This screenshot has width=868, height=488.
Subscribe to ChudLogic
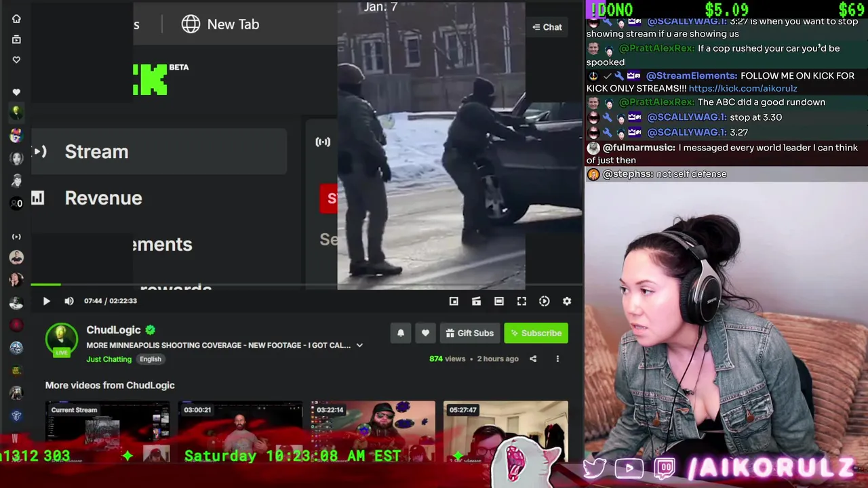pos(536,333)
